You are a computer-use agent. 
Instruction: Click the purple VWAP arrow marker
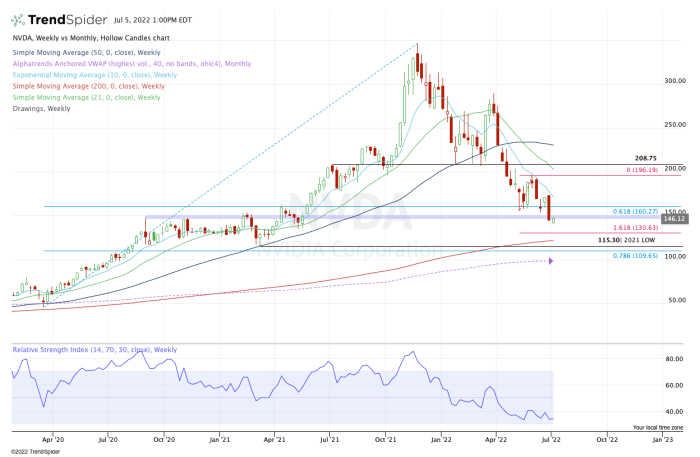click(553, 261)
